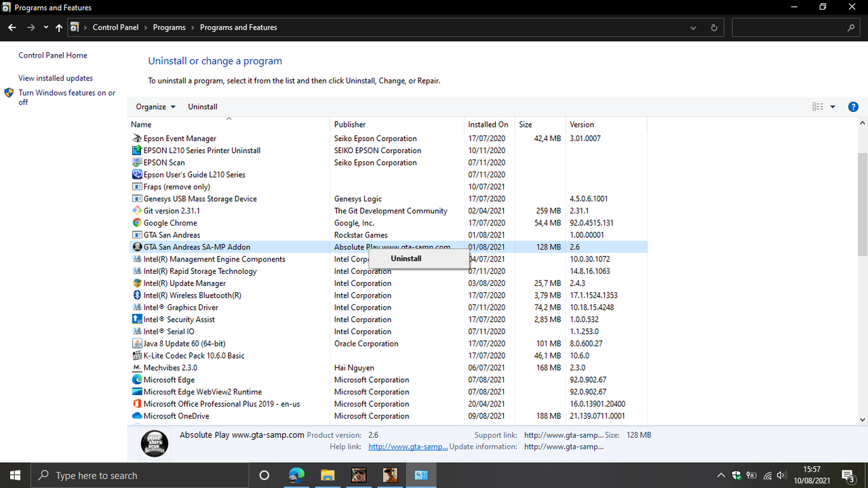Screen dimensions: 868x488
Task: Open the view options dropdown arrow
Action: pyautogui.click(x=833, y=107)
